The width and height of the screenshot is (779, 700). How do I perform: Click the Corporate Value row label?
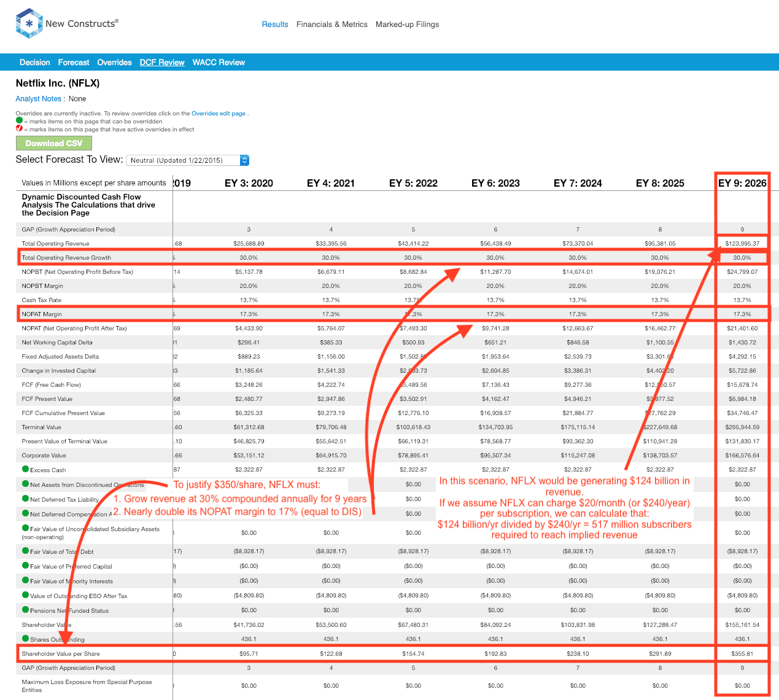(44, 456)
